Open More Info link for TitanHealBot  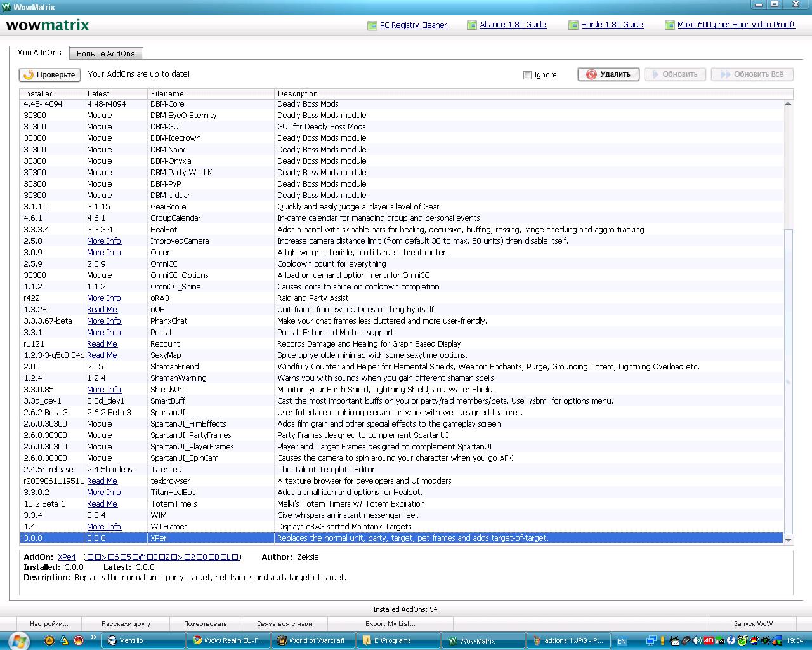(104, 493)
